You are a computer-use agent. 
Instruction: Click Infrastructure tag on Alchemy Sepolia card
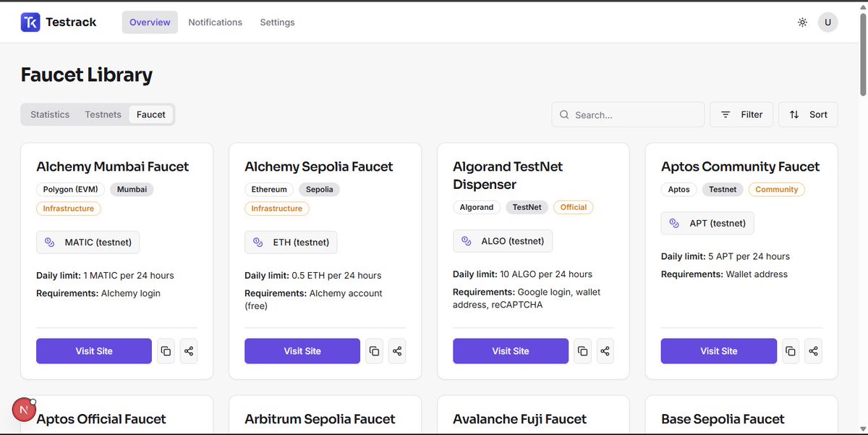point(277,208)
